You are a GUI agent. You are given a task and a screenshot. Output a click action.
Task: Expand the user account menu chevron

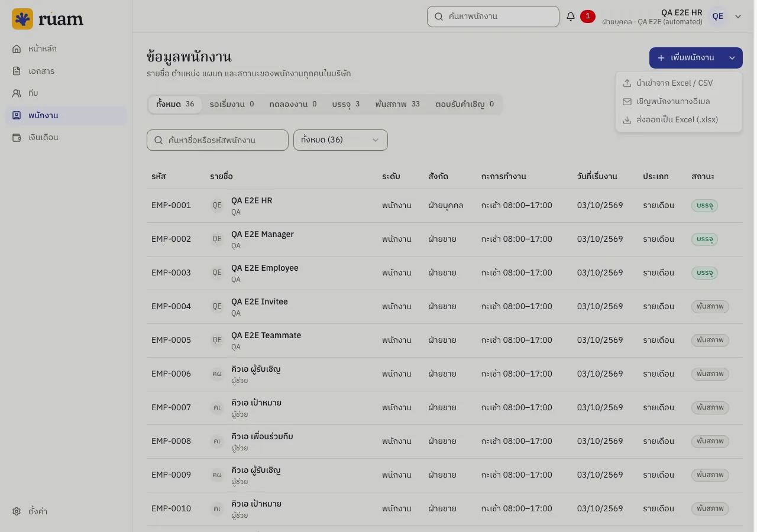(x=738, y=17)
